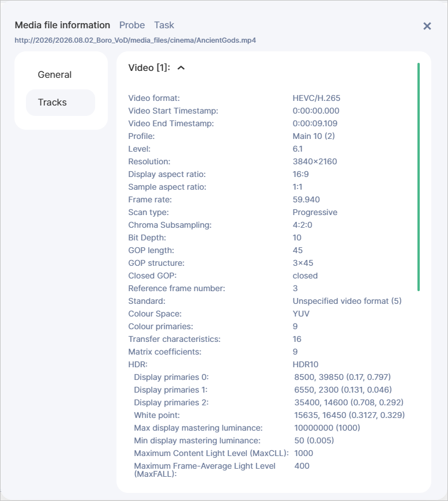Switch to the Probe tab
The width and height of the screenshot is (448, 501).
[132, 25]
